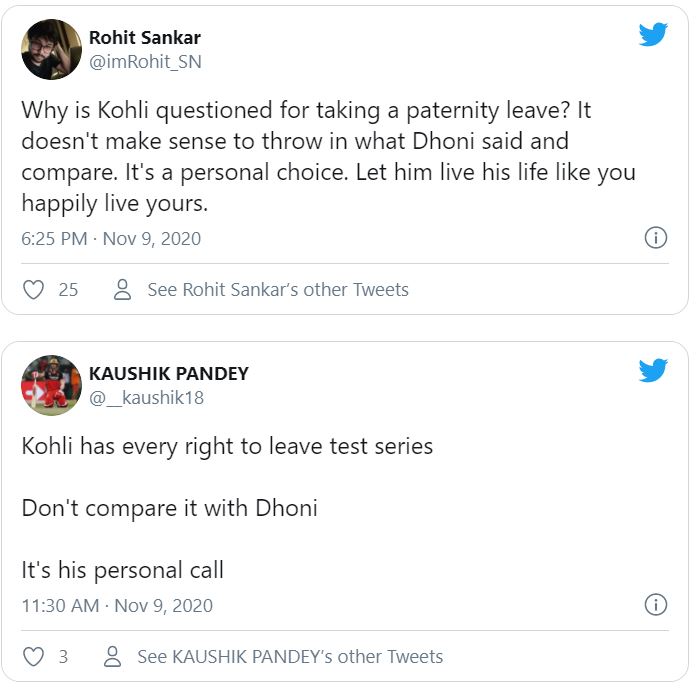The image size is (697, 693).
Task: Click Twitter bird logo on Rohit Sankar's tweet
Action: (652, 35)
